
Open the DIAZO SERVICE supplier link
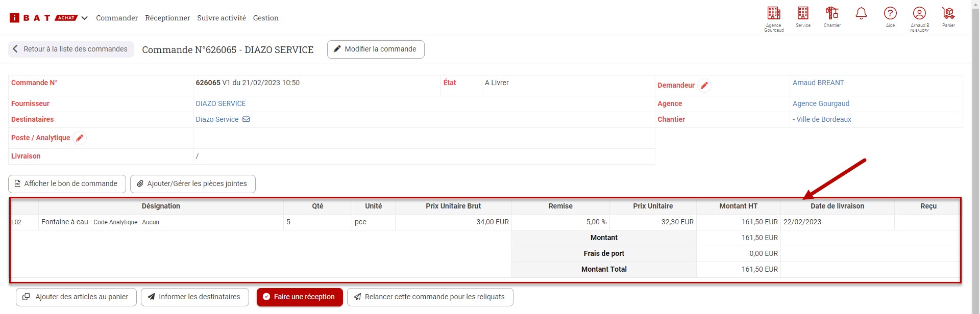tap(220, 104)
